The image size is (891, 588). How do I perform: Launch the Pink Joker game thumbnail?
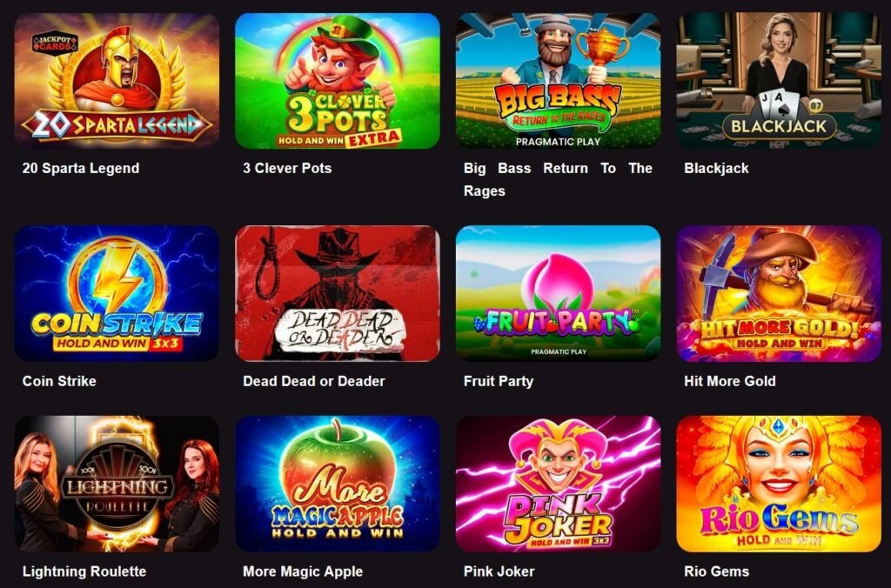[558, 484]
